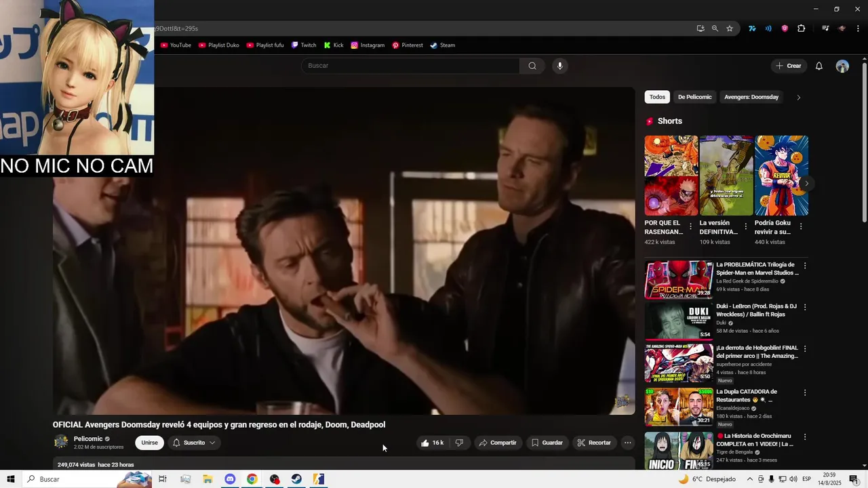Viewport: 868px width, 488px height.
Task: Click the page vertical scrollbar
Action: tap(864, 142)
